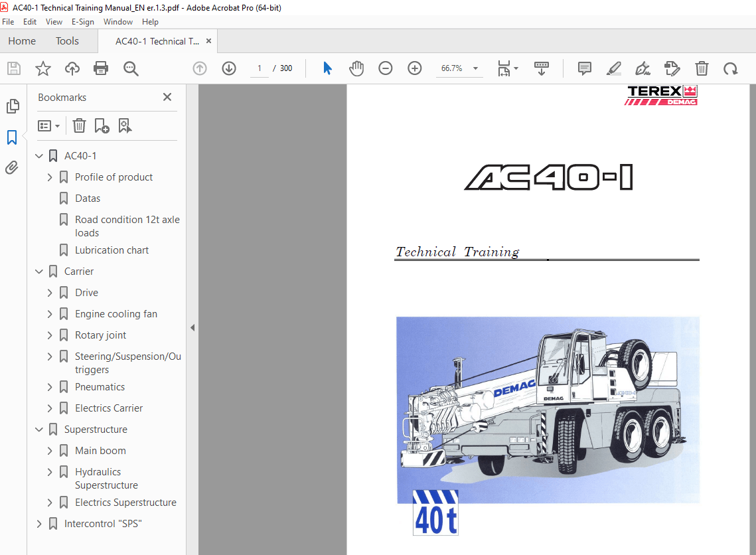
Task: Zoom out using the minus icon
Action: pos(386,68)
